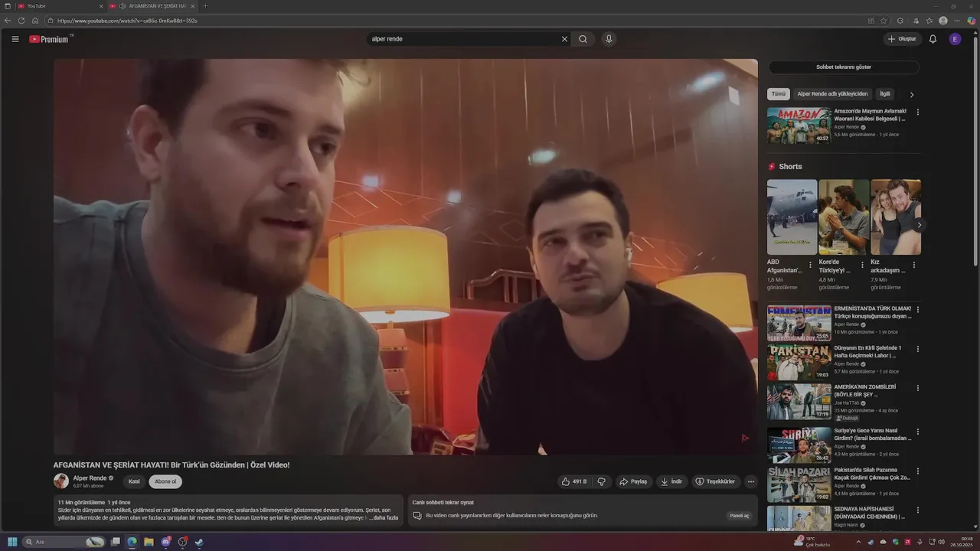Add page to favorites with star

tap(884, 21)
